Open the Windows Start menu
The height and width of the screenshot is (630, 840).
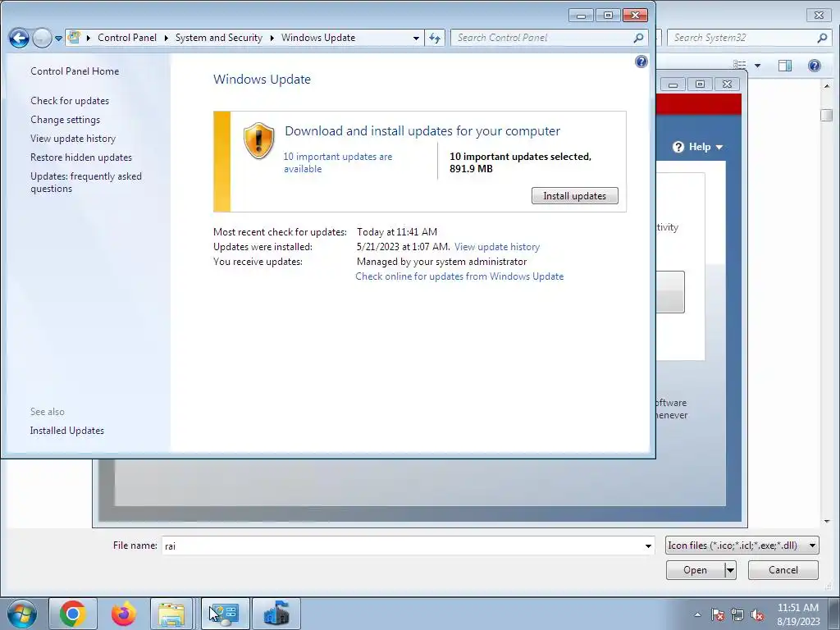tap(22, 614)
